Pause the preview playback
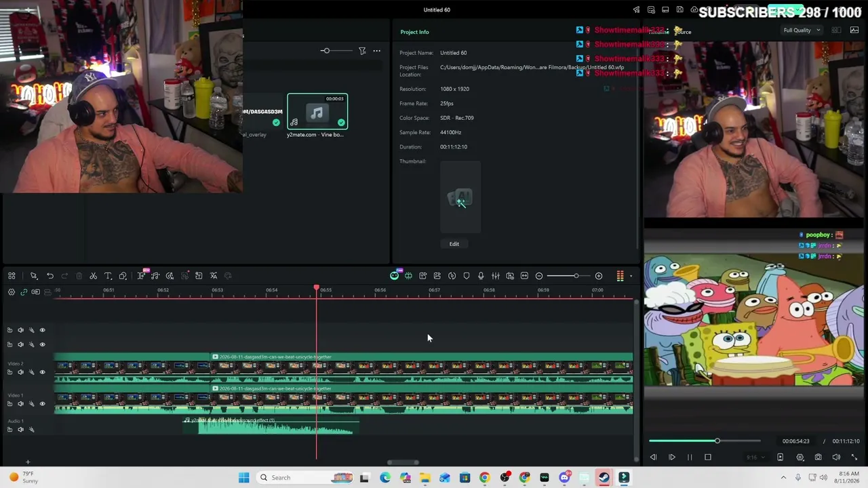The height and width of the screenshot is (488, 868). pyautogui.click(x=690, y=457)
